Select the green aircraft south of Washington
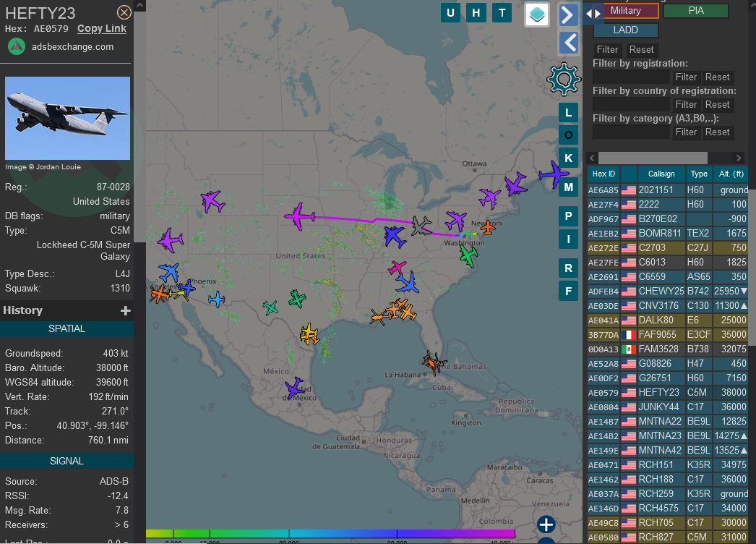Viewport: 756px width, 544px height. (468, 255)
